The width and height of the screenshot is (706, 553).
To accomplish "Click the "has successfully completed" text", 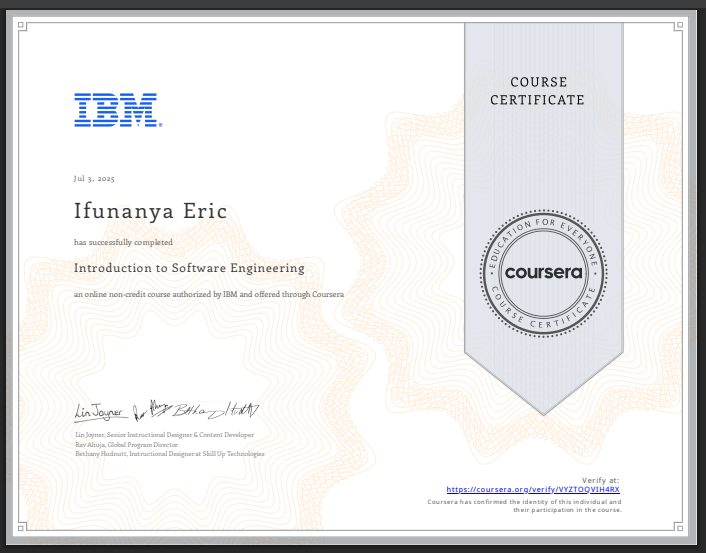I will (x=123, y=242).
